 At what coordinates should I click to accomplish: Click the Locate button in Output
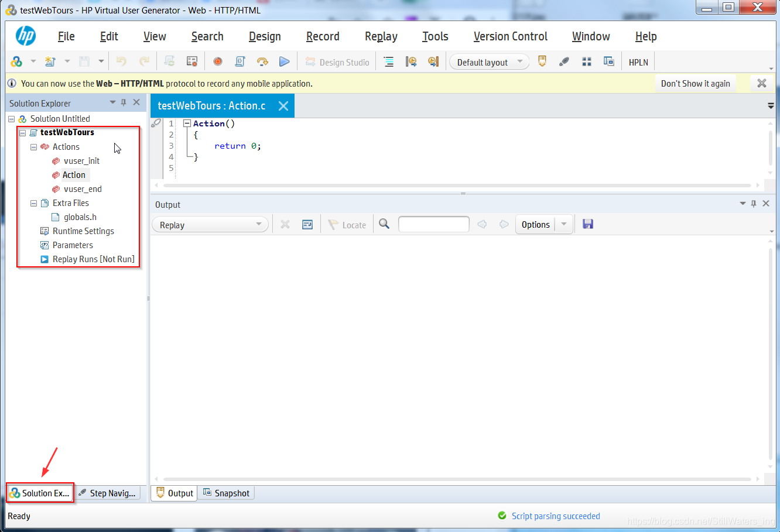tap(347, 225)
